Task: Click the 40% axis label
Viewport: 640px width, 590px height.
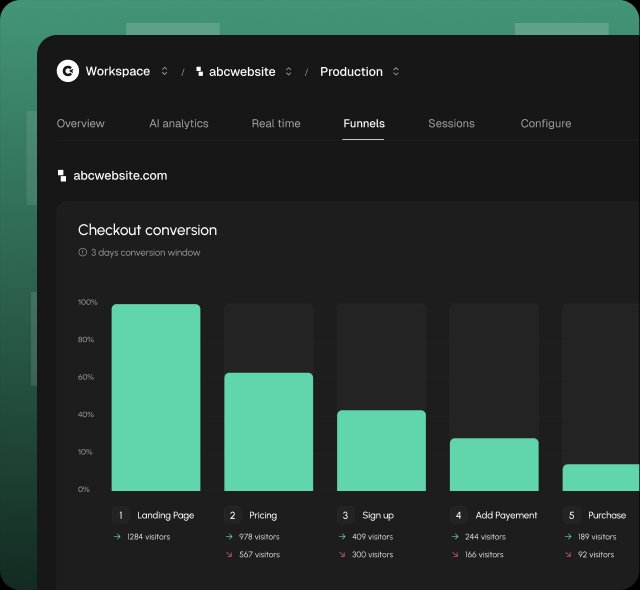Action: coord(86,415)
